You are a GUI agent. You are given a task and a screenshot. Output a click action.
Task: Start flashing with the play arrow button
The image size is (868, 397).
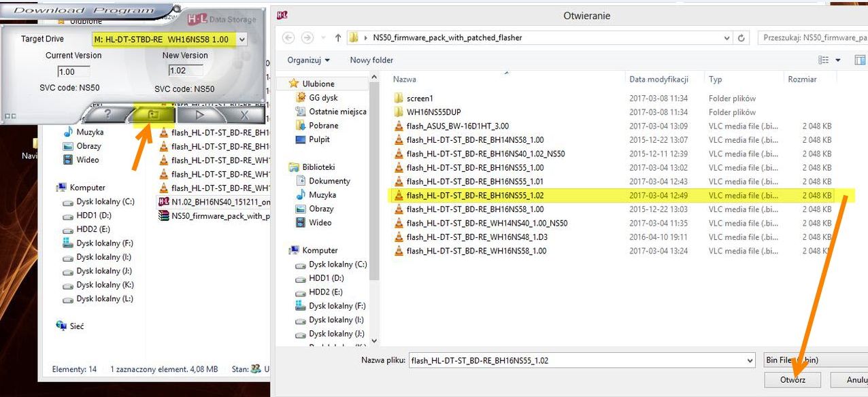[200, 115]
